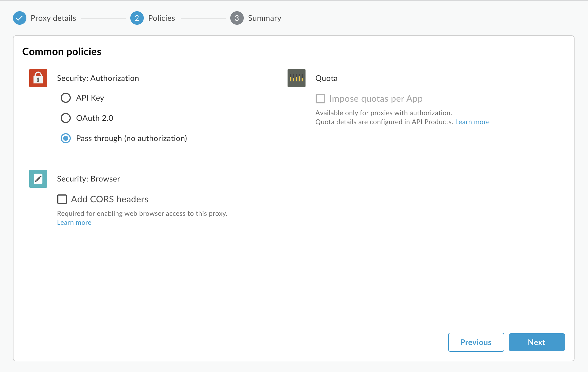Select Pass through no authorization option

(x=66, y=138)
